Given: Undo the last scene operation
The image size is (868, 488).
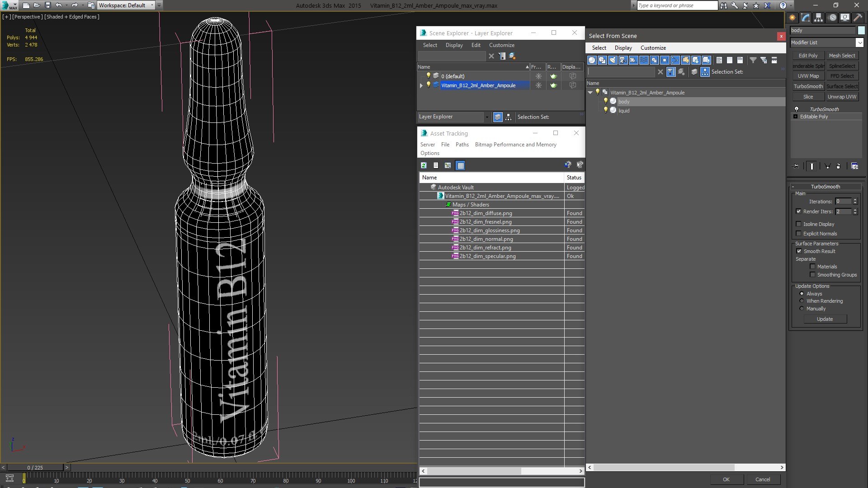Looking at the screenshot, I should 58,5.
